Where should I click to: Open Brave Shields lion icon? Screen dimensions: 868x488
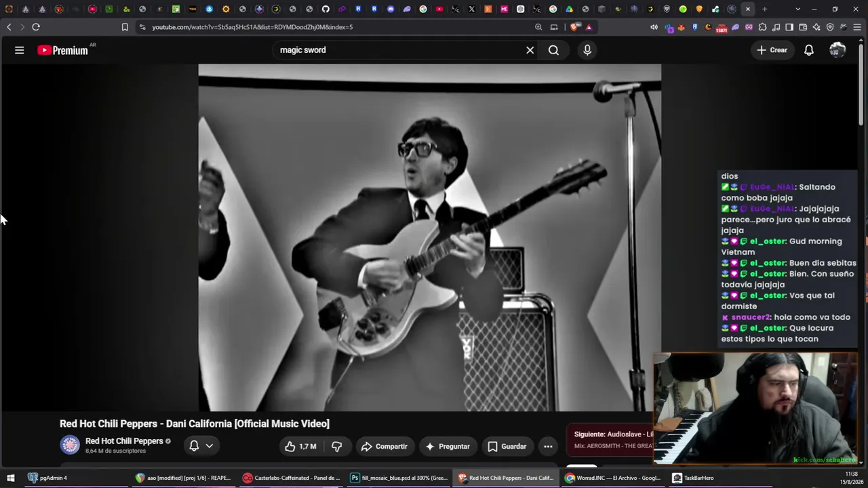[x=574, y=27]
